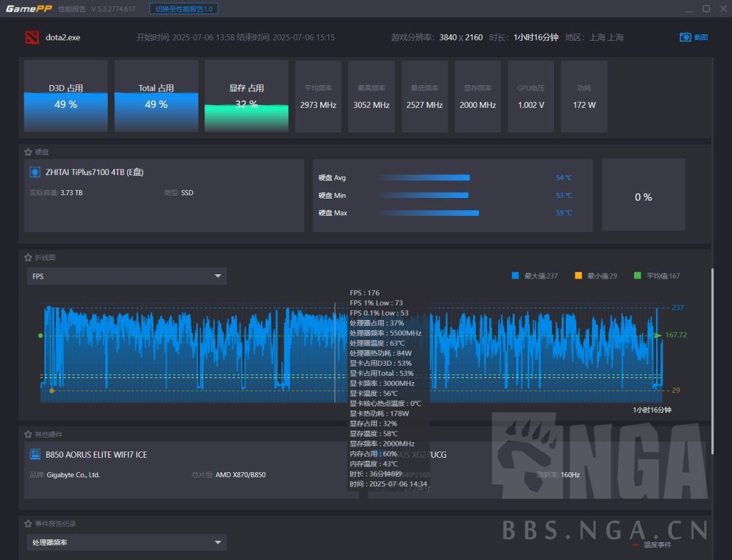Click the star icon beside 折线图
Viewport: 732px width, 560px height.
click(28, 257)
